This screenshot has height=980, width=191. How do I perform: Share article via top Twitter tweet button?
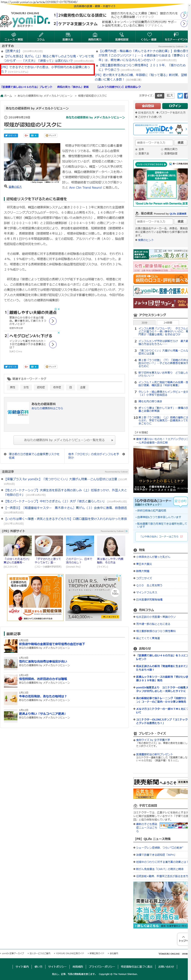[x=11, y=135]
